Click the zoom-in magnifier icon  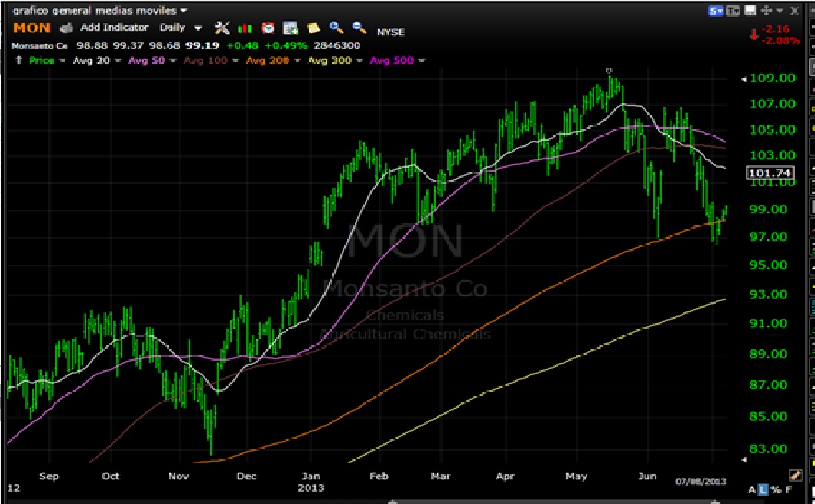point(336,28)
